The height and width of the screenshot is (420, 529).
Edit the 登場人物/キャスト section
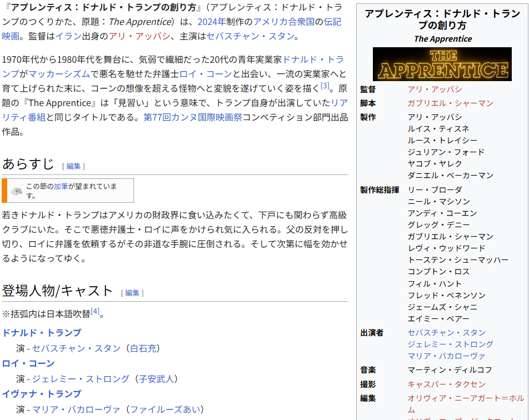click(132, 293)
